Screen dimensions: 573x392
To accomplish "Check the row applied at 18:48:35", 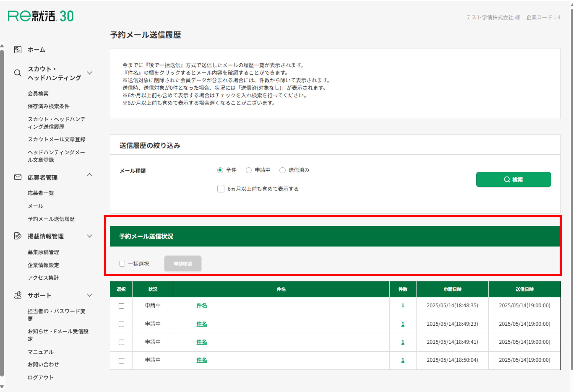I will (x=122, y=306).
